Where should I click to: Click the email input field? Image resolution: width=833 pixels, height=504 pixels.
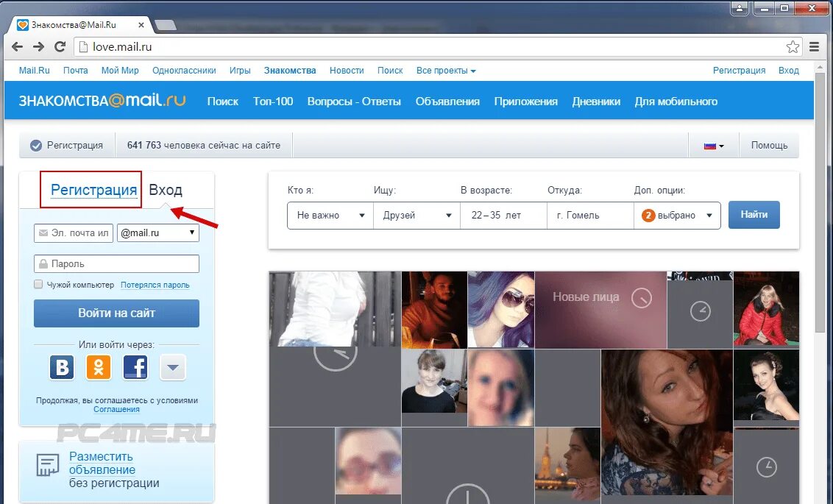click(x=74, y=233)
